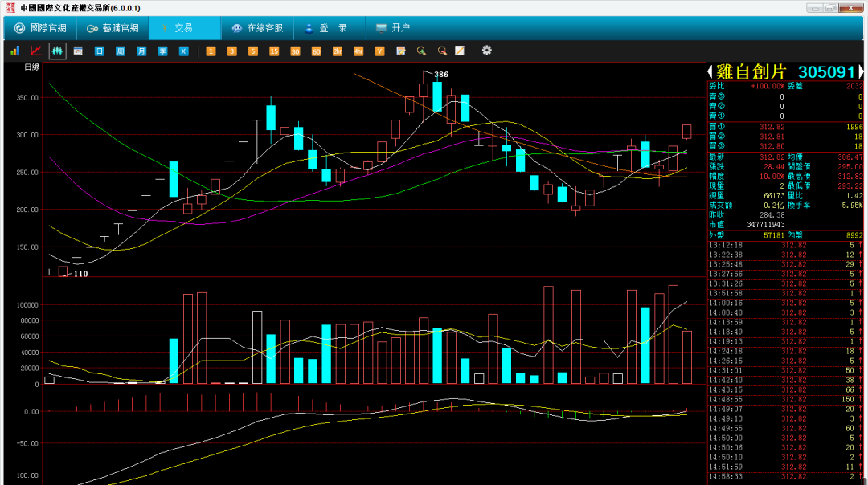868x485 pixels.
Task: Select the 30-minute interval icon
Action: 295,51
